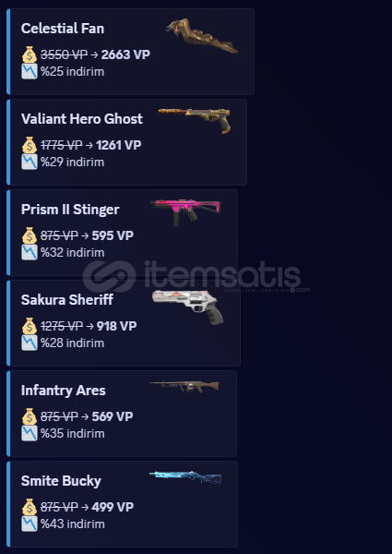Select the Valiant Hero Ghost title
The width and height of the screenshot is (392, 554).
click(82, 119)
